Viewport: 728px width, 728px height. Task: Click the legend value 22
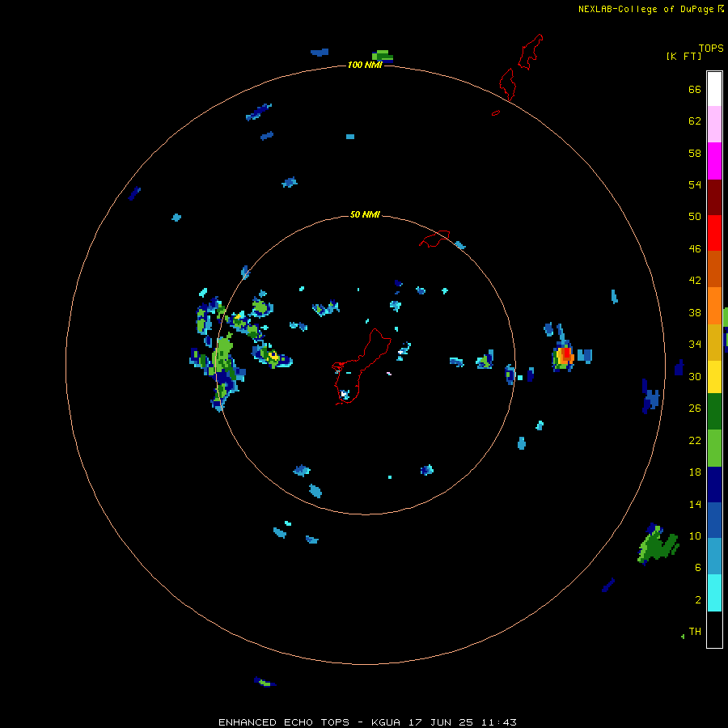(695, 440)
